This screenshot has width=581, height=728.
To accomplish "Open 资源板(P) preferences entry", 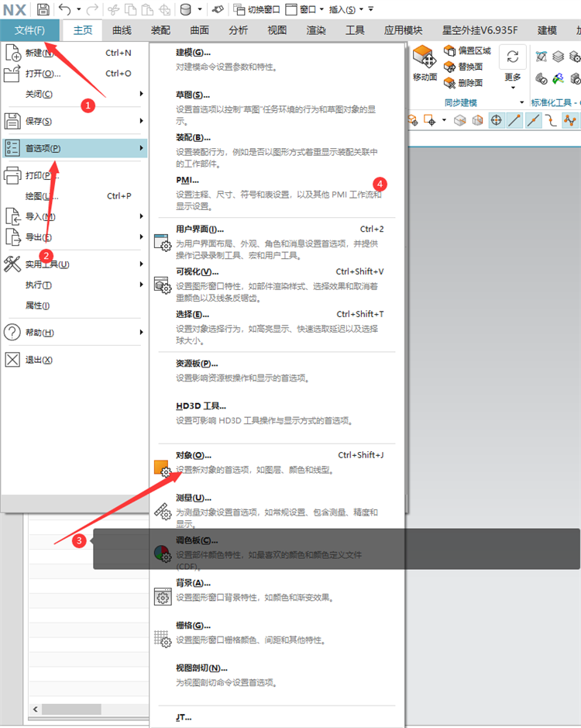I will point(277,371).
